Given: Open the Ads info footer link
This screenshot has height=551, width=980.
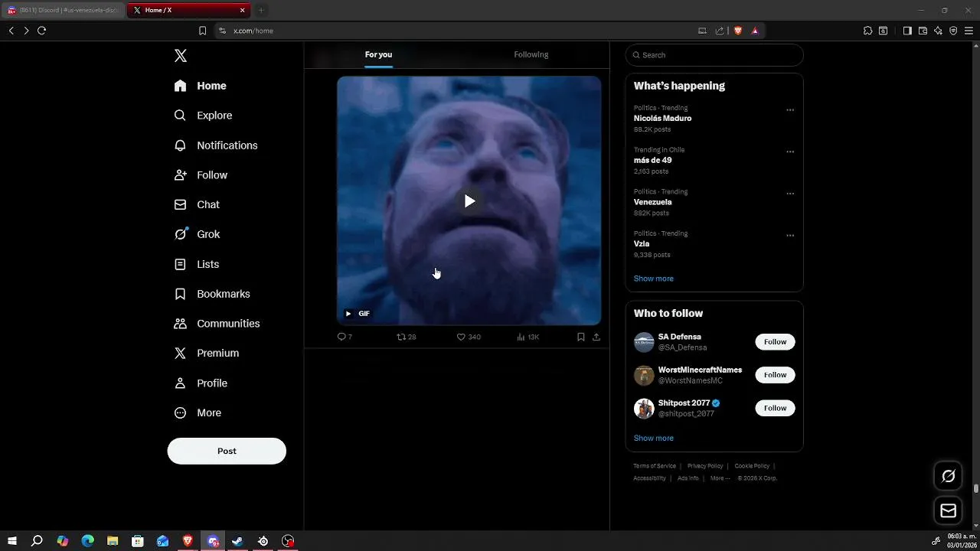Looking at the screenshot, I should coord(688,478).
